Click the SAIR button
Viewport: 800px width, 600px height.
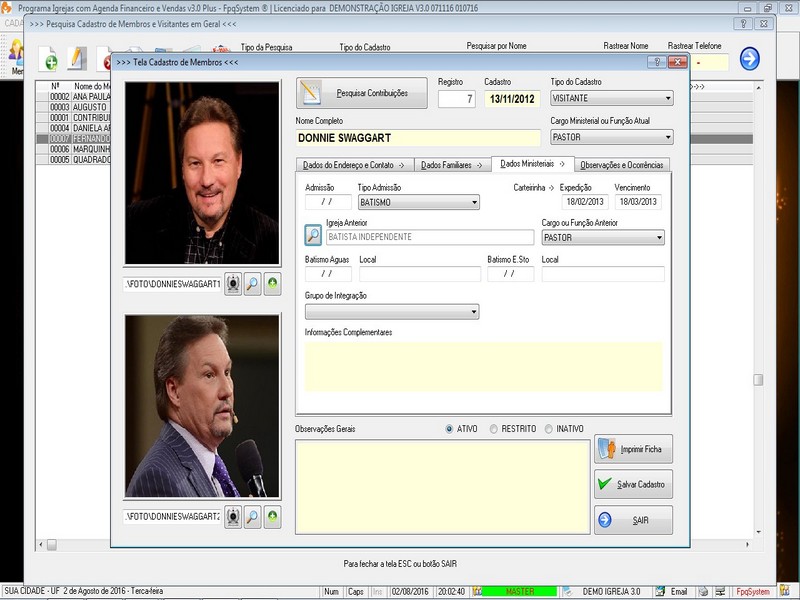click(633, 520)
